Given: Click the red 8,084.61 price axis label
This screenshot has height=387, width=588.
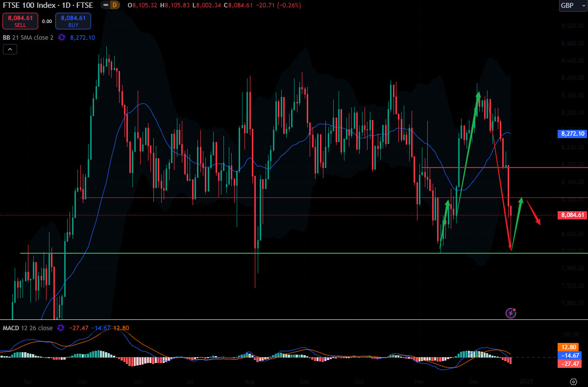Looking at the screenshot, I should (572, 215).
